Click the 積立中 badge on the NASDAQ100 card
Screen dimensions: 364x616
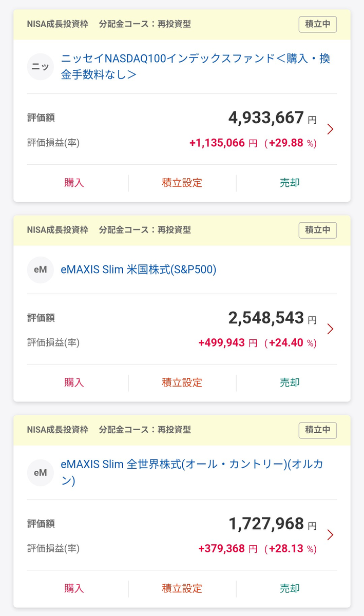tap(318, 24)
